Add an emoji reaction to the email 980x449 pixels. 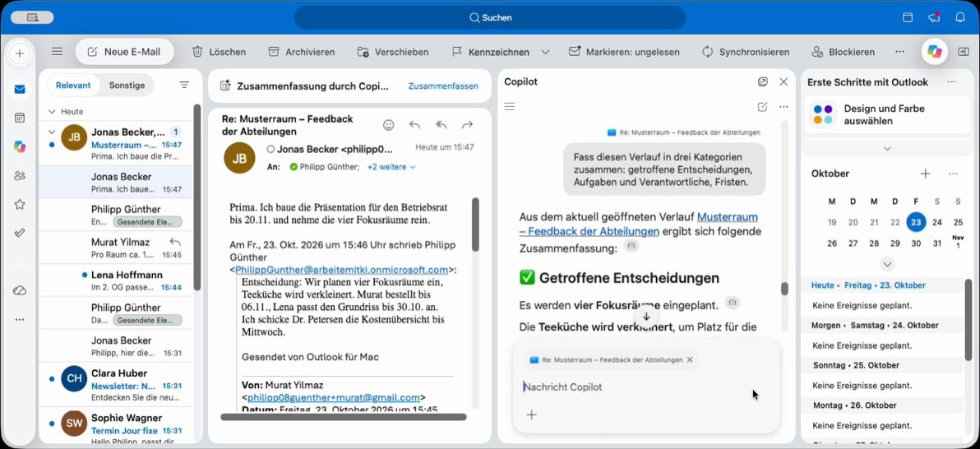388,125
